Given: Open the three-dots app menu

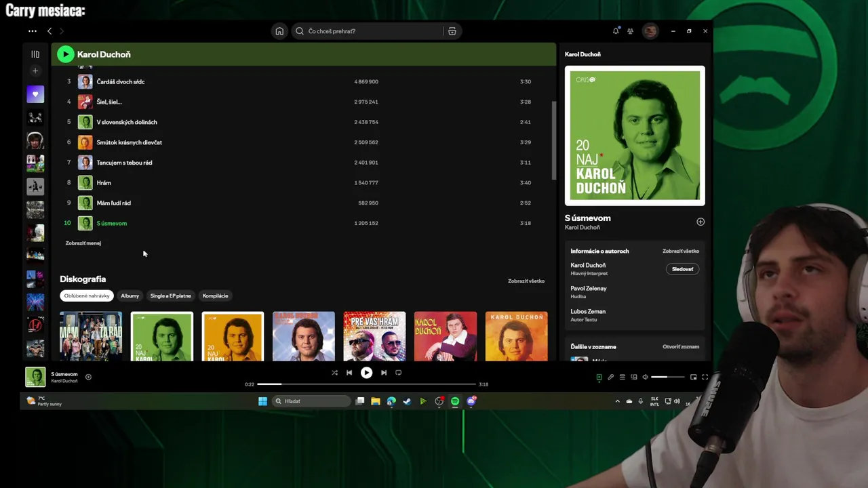Looking at the screenshot, I should pos(33,31).
